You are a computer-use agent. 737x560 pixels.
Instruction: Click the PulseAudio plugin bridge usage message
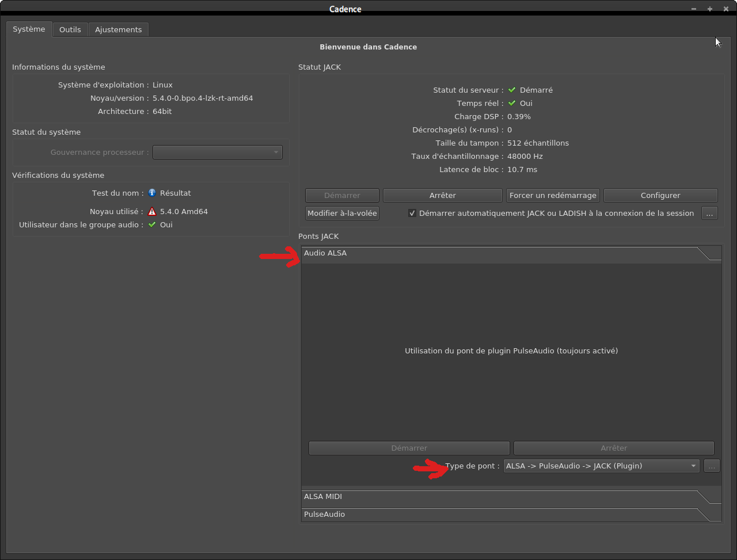pyautogui.click(x=511, y=351)
